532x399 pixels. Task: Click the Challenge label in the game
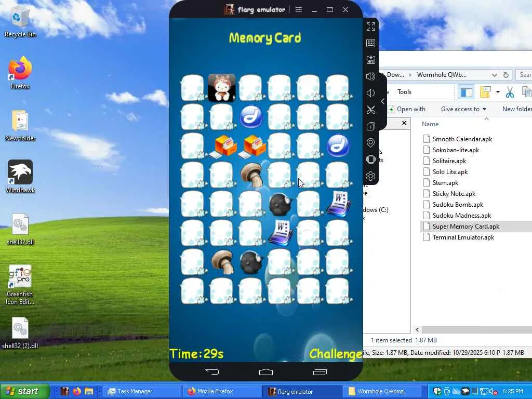click(x=336, y=354)
